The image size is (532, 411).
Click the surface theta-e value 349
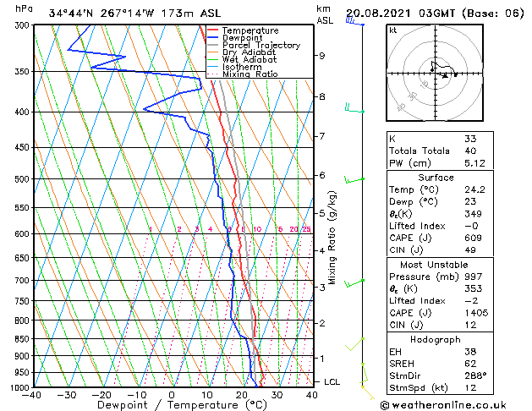pyautogui.click(x=473, y=214)
